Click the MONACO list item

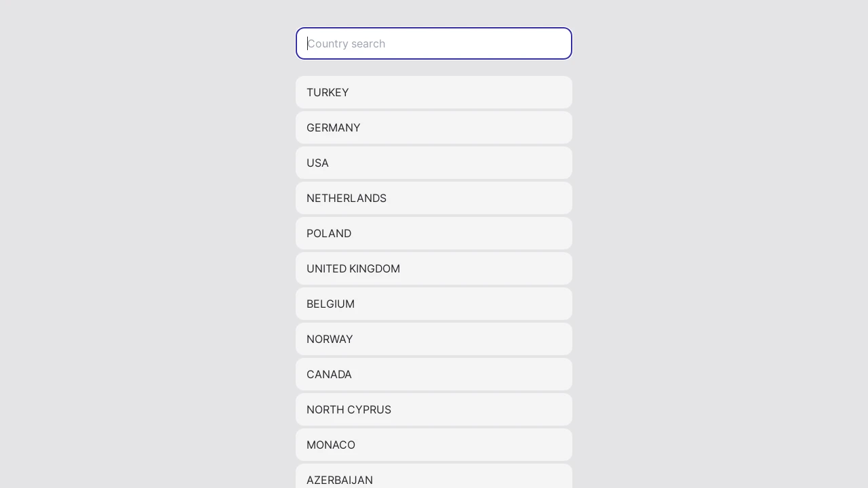(434, 445)
